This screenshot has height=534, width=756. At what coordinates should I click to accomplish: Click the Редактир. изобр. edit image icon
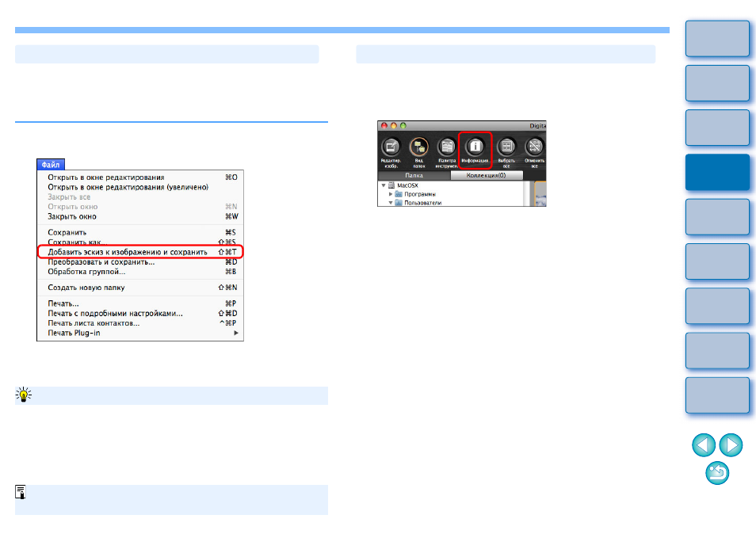point(391,147)
